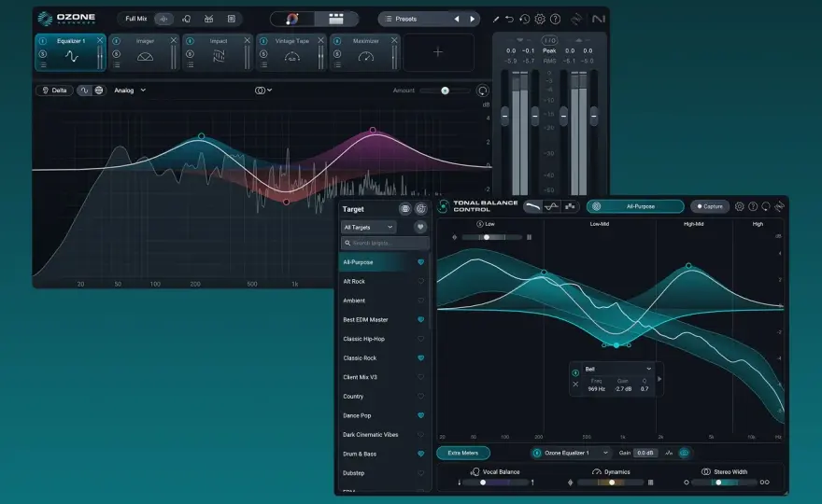
Task: Open the All Targets filter dropdown
Action: 369,228
